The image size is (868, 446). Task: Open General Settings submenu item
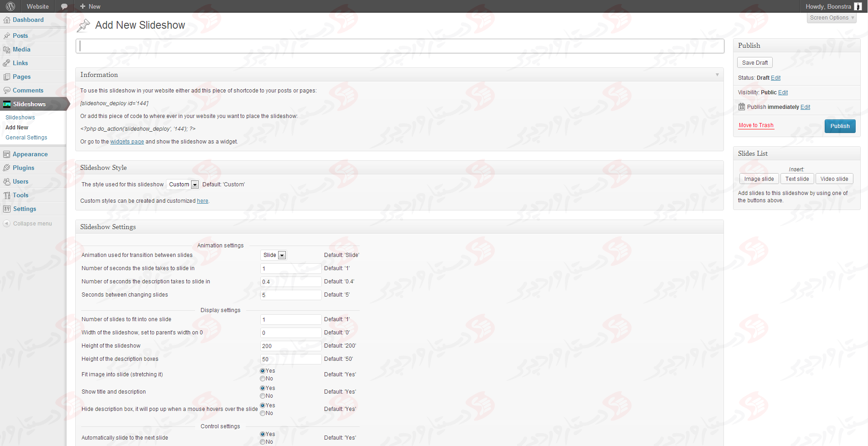[26, 138]
